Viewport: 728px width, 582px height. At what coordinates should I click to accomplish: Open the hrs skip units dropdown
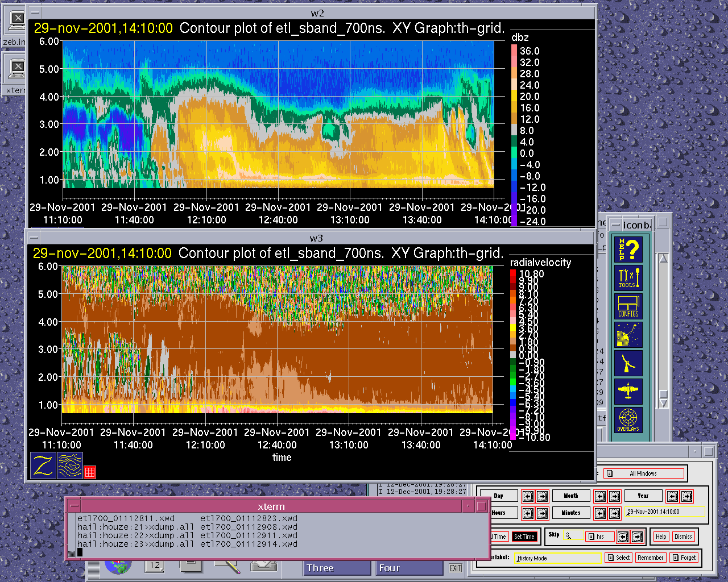(x=599, y=537)
